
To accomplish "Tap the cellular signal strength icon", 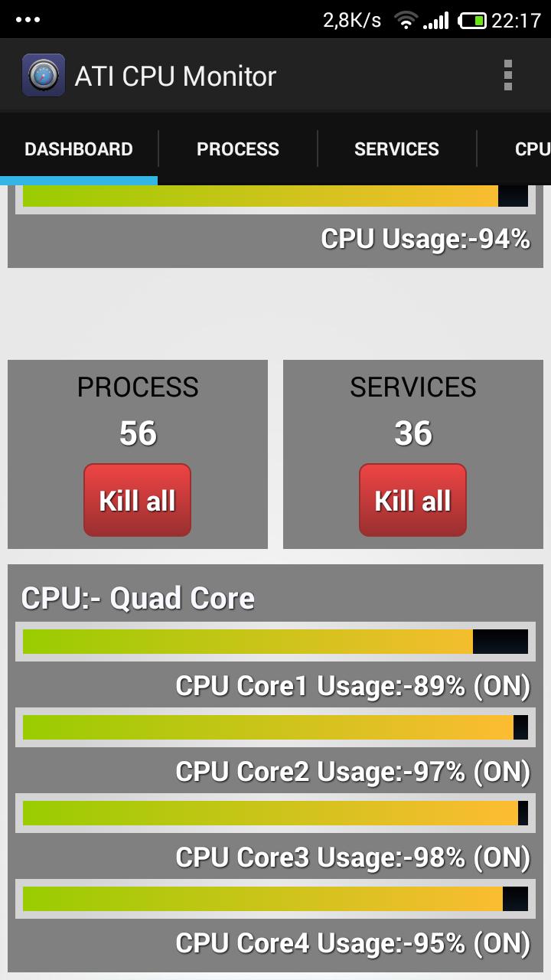I will point(435,21).
